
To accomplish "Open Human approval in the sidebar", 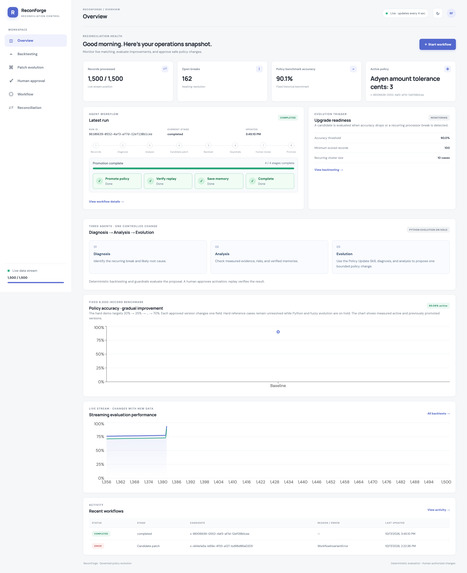I will pyautogui.click(x=36, y=81).
